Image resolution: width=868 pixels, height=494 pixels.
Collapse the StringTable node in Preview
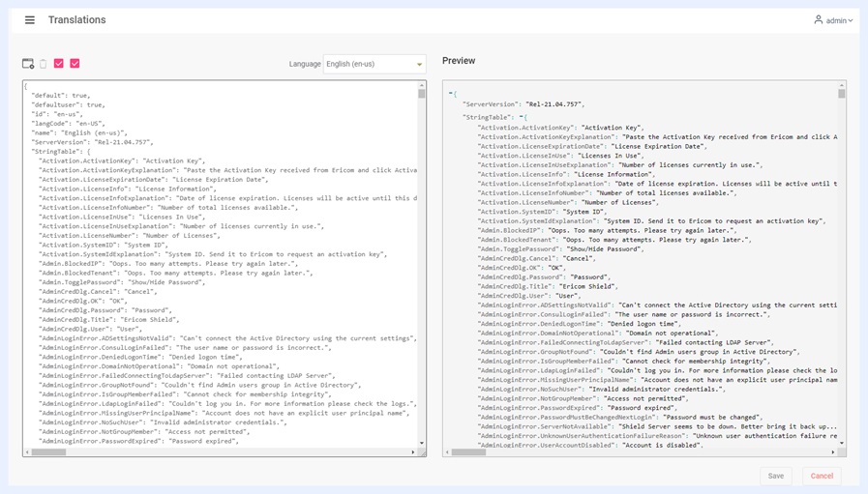point(521,117)
